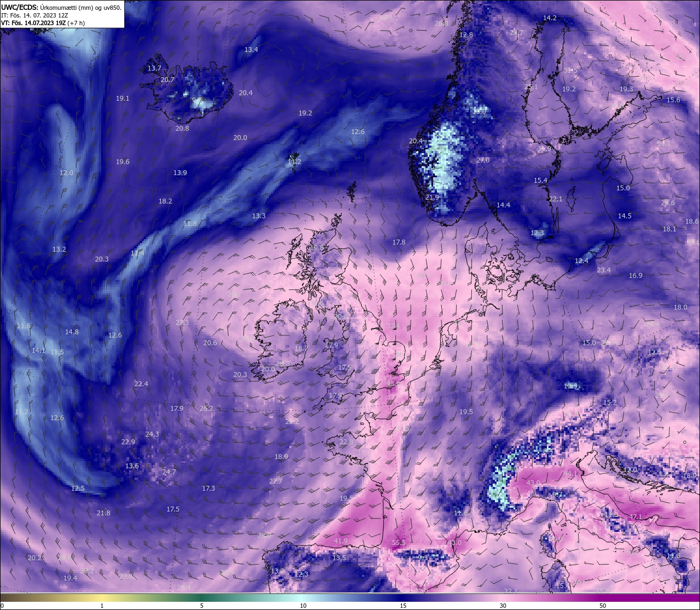The height and width of the screenshot is (610, 700).
Task: Click the 5 tick label on legend
Action: tap(202, 606)
